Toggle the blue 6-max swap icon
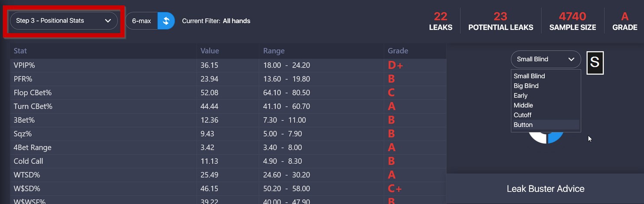Viewport: 644px width, 204px height. [x=166, y=21]
